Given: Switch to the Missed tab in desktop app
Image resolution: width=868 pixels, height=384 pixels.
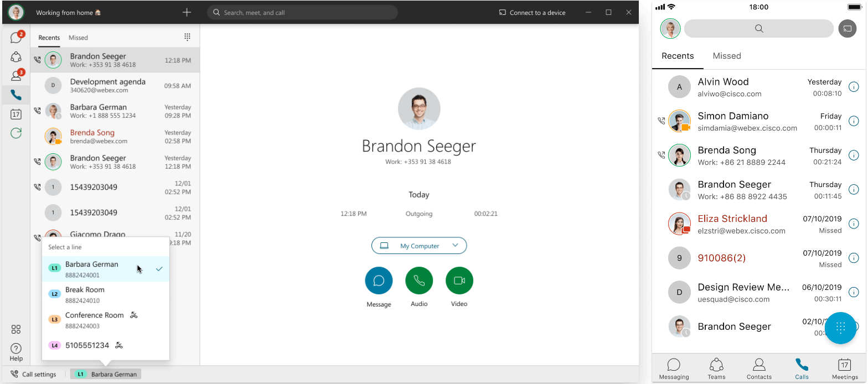Looking at the screenshot, I should click(x=78, y=38).
